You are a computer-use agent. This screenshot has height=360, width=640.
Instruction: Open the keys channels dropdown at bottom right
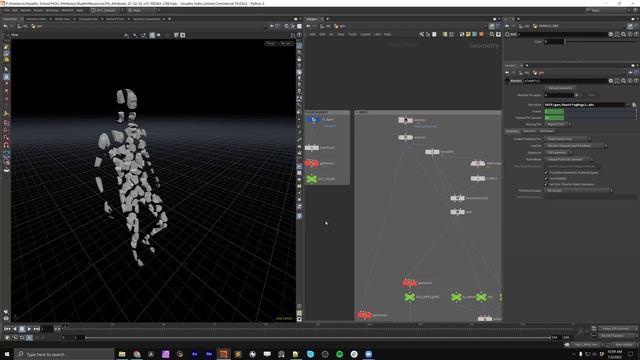point(618,329)
